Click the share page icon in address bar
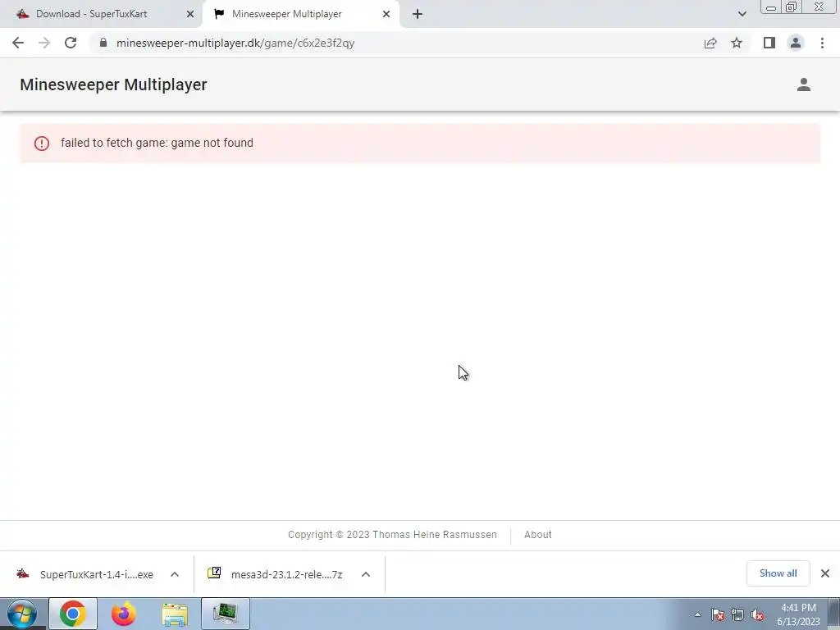840x630 pixels. 710,43
